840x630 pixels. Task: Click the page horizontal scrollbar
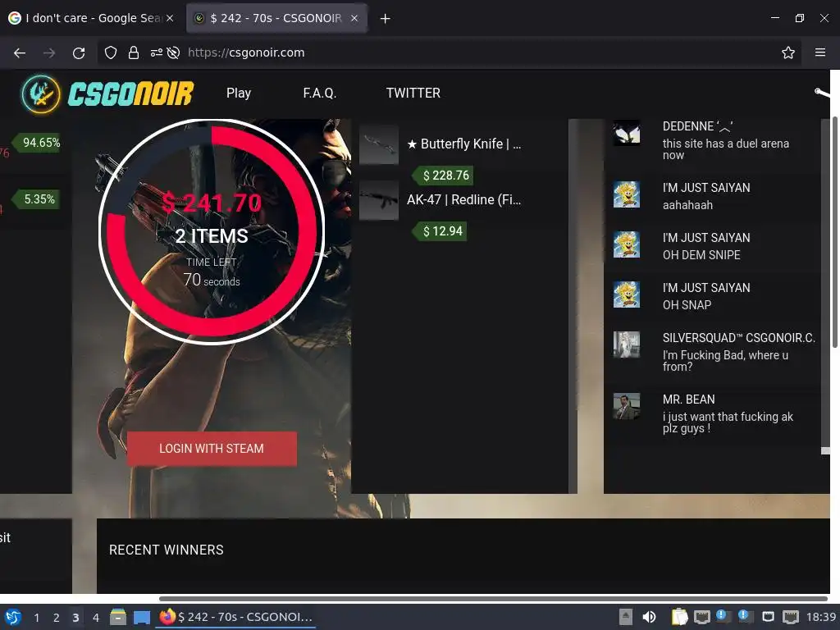coord(493,598)
